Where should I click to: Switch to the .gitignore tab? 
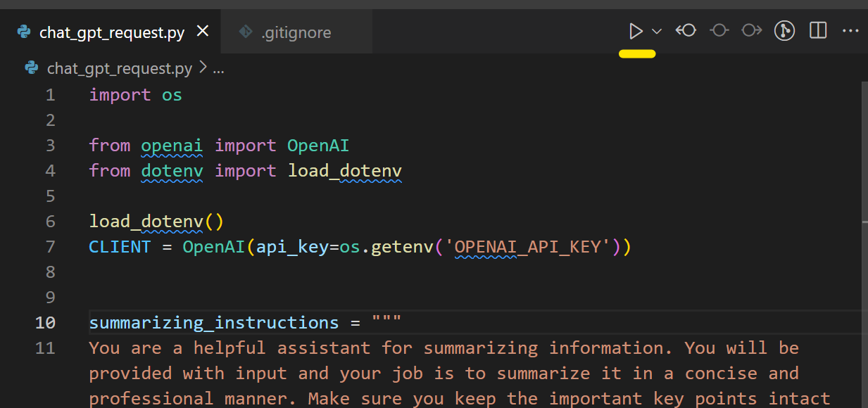(296, 32)
